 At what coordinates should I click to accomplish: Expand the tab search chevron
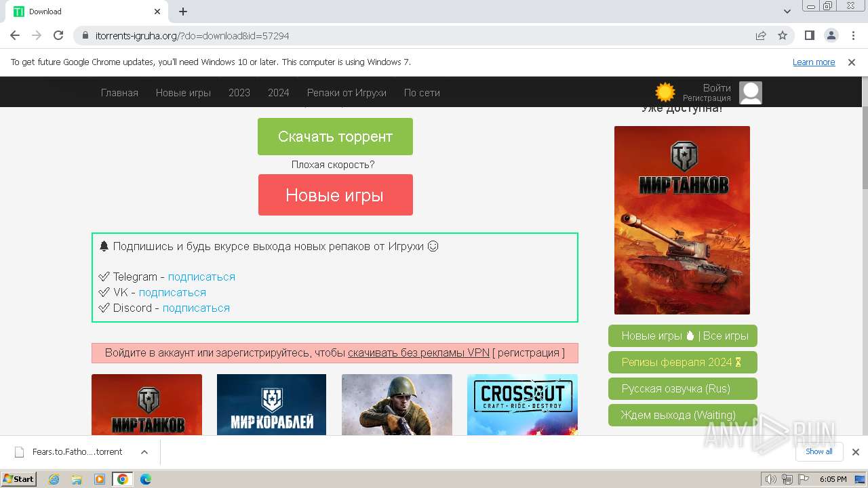787,12
